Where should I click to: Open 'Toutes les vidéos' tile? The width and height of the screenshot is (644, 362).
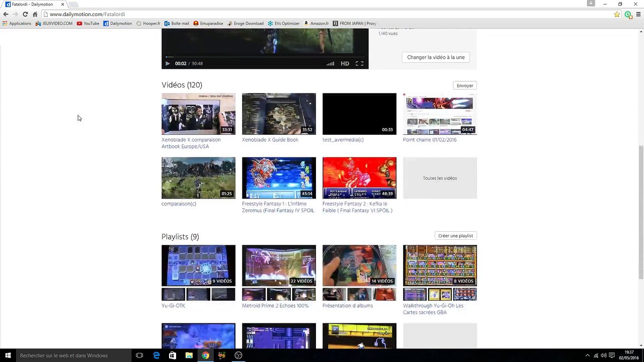pyautogui.click(x=440, y=178)
